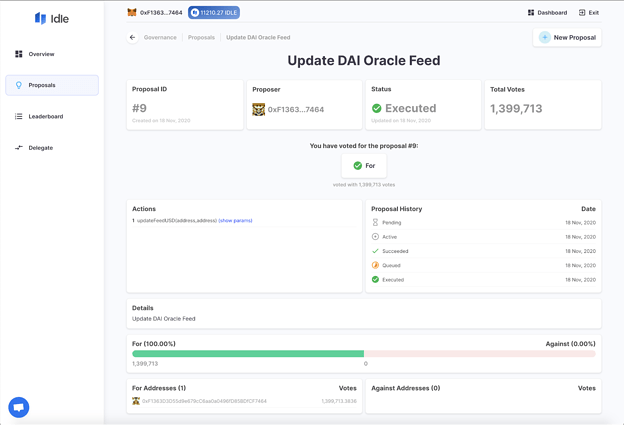624x441 pixels.
Task: Click the Proposal ID #9 value
Action: pyautogui.click(x=139, y=108)
